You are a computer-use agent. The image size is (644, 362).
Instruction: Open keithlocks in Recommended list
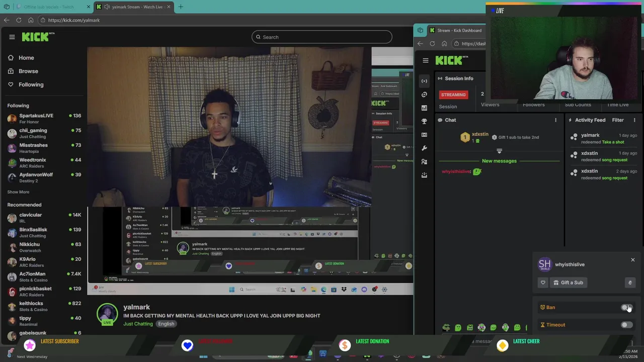44,306
